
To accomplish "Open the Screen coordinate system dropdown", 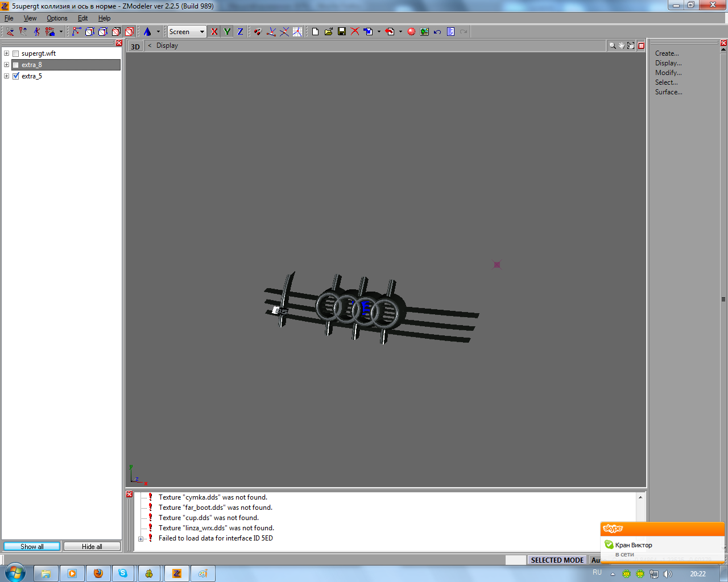I will (x=202, y=32).
